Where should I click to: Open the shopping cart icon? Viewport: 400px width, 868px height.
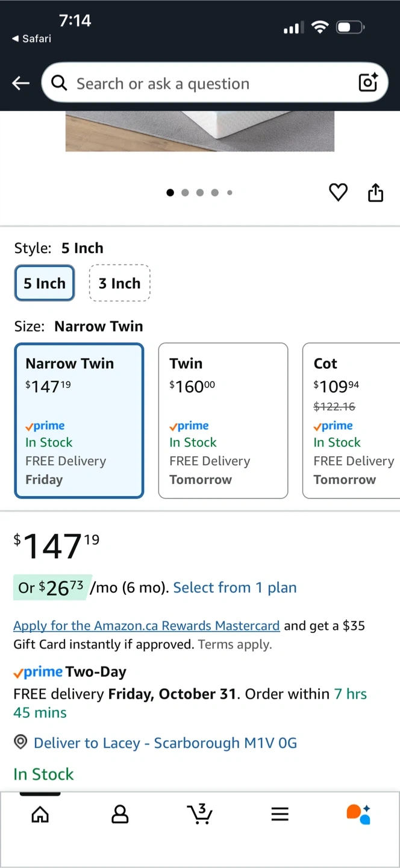pos(199,814)
